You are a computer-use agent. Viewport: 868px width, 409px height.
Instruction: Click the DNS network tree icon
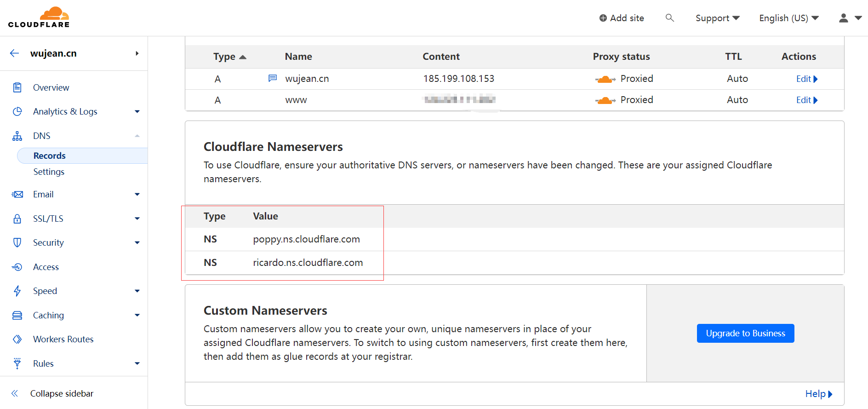pyautogui.click(x=17, y=136)
